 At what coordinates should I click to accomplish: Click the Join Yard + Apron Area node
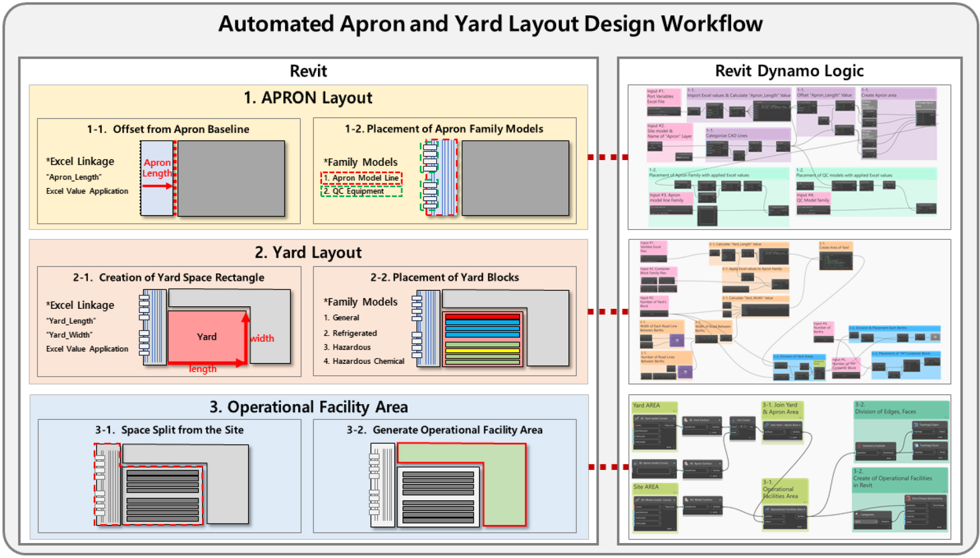click(x=782, y=430)
